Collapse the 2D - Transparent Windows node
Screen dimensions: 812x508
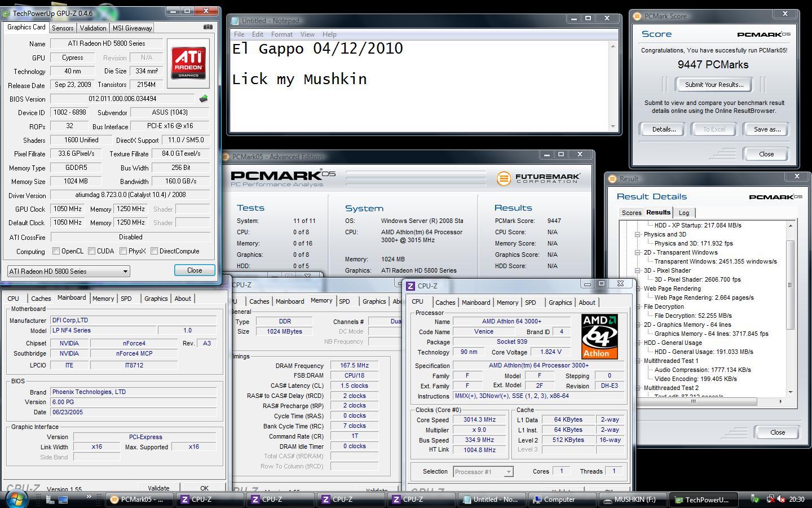coord(637,252)
